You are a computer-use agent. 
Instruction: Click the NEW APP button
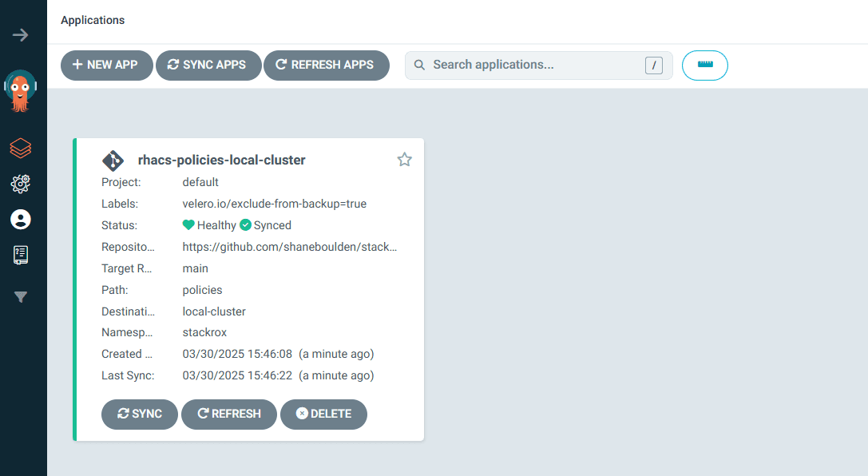(106, 65)
